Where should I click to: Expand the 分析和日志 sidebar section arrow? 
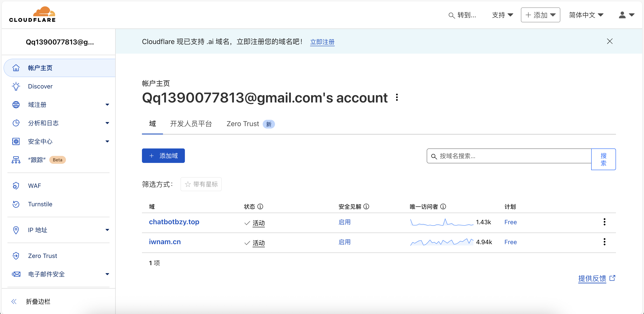(x=107, y=123)
